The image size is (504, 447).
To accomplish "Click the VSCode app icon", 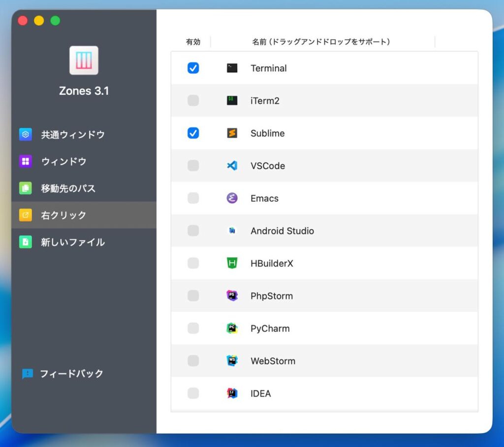I will [x=232, y=166].
